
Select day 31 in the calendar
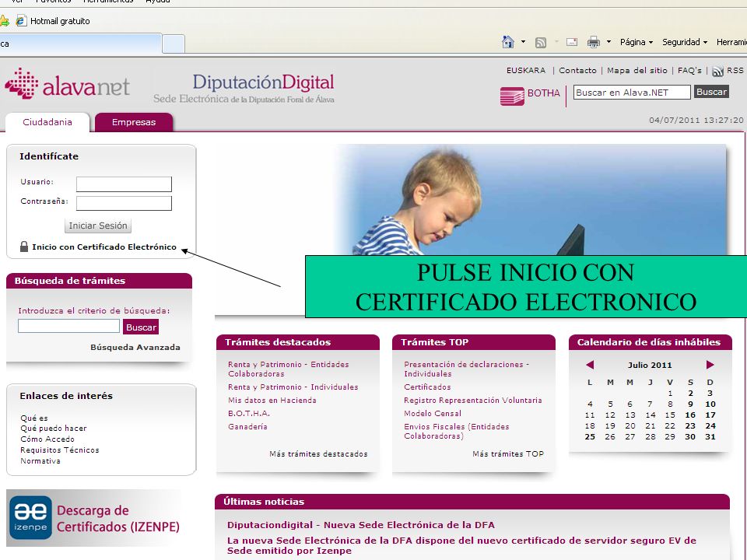[x=710, y=436]
